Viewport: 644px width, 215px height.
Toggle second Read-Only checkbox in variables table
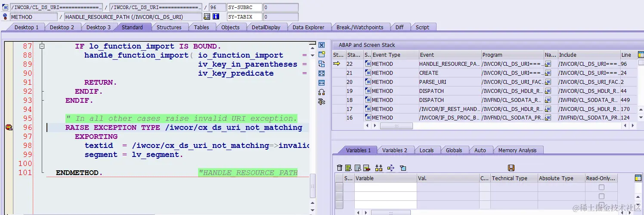point(601,196)
